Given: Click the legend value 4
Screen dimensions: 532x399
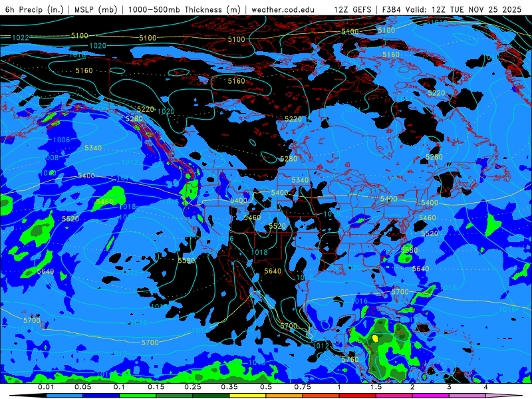Looking at the screenshot, I should tap(486, 387).
